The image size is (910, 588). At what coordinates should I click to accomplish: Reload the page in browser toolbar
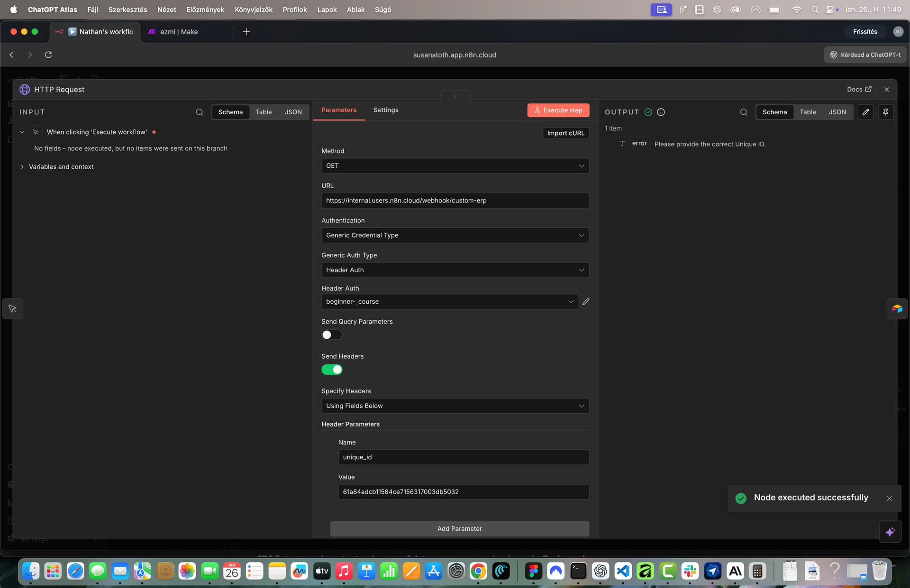pyautogui.click(x=48, y=55)
